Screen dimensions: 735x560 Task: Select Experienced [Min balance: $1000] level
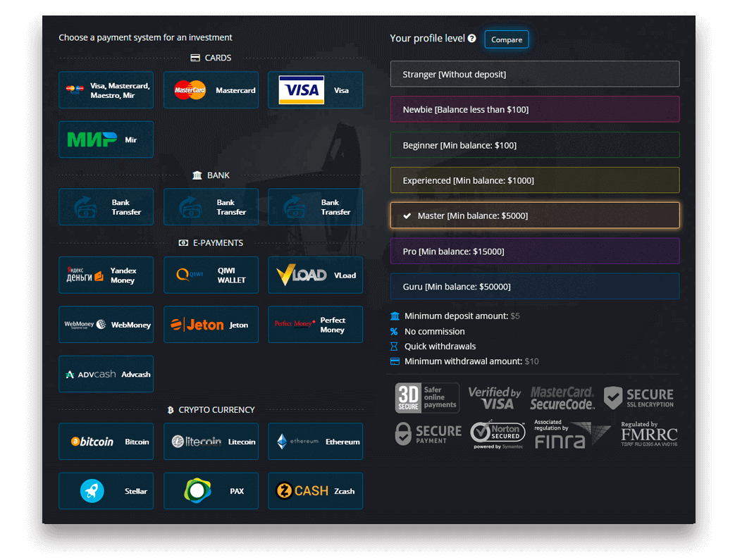[535, 180]
